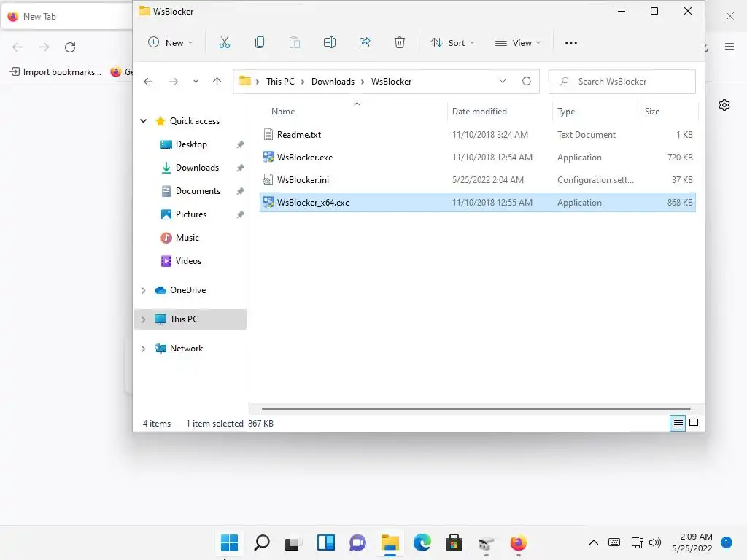Viewport: 747px width, 560px height.
Task: Expand the This PC tree node
Action: [144, 319]
